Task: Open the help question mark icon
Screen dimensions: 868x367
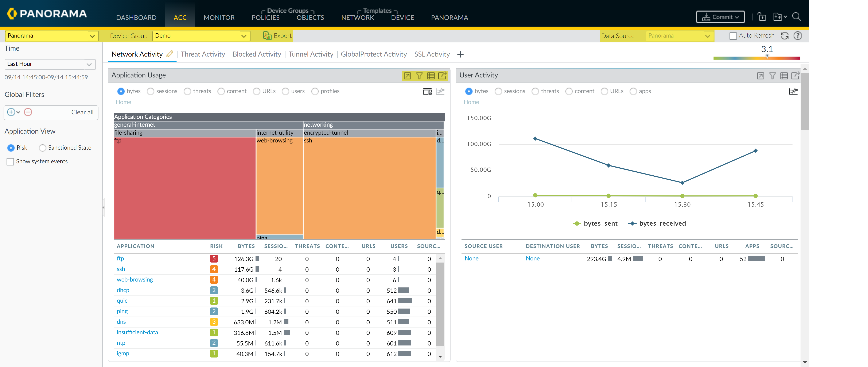Action: tap(798, 36)
